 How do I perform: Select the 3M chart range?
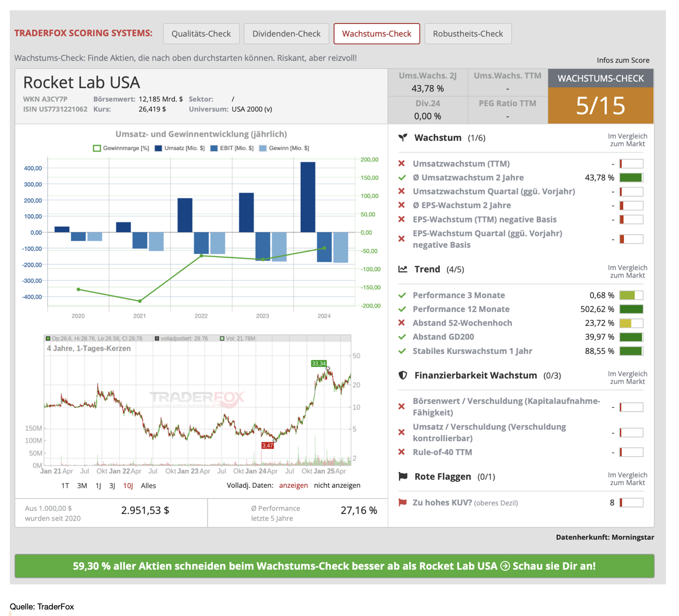(82, 486)
